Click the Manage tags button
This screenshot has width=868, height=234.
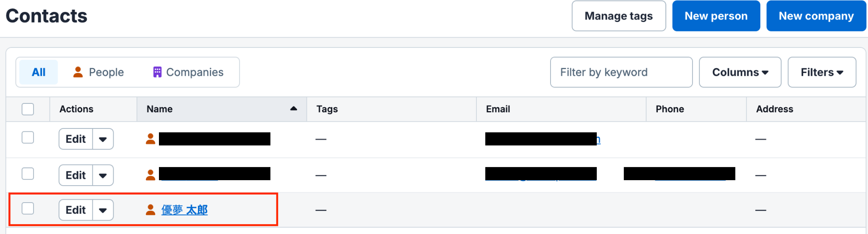coord(619,16)
